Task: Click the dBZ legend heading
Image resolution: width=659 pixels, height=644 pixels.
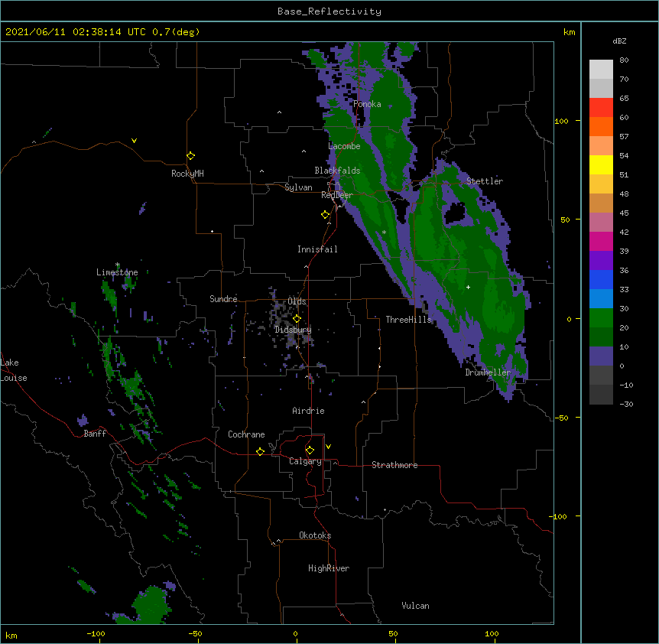Action: pyautogui.click(x=619, y=41)
